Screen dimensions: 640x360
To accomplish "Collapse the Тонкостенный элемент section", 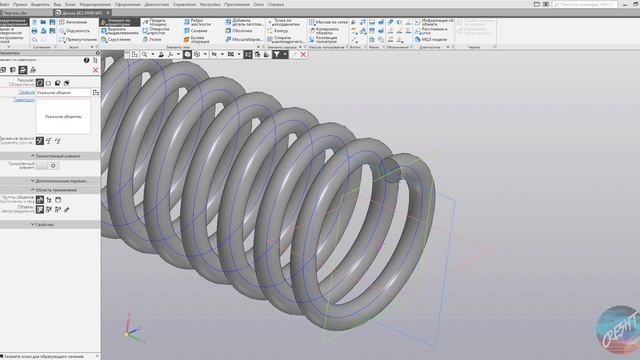I will (x=50, y=156).
